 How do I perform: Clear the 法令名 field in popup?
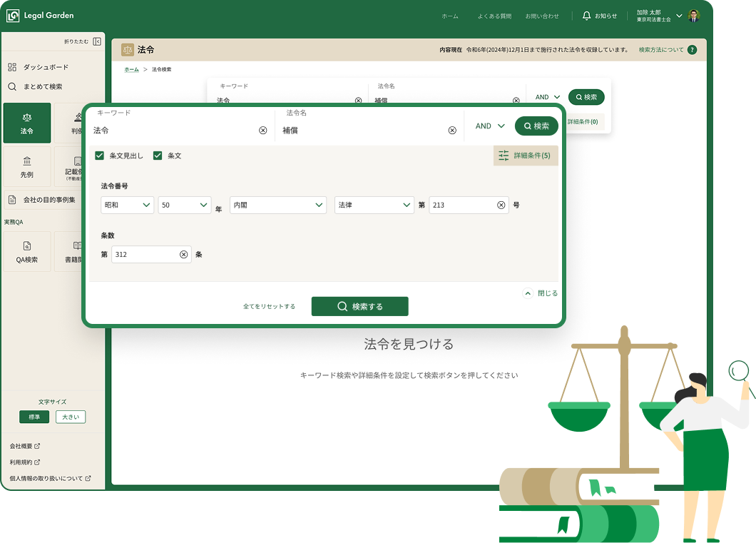[452, 130]
